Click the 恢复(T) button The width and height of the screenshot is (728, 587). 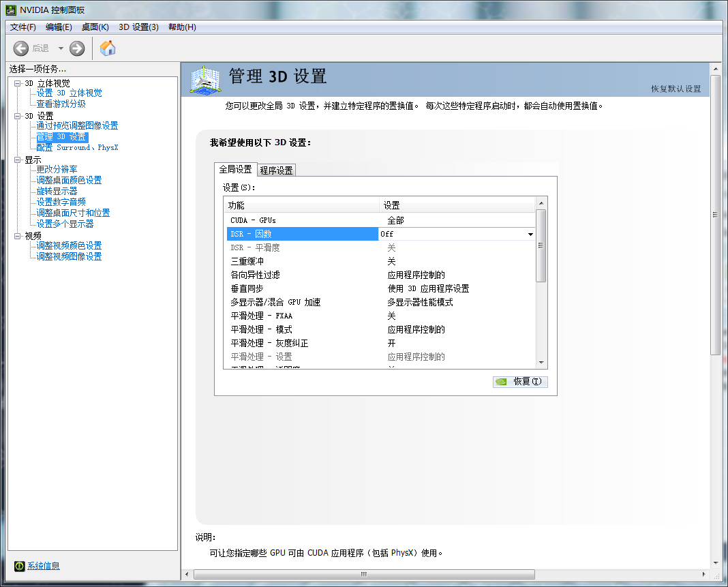point(521,382)
